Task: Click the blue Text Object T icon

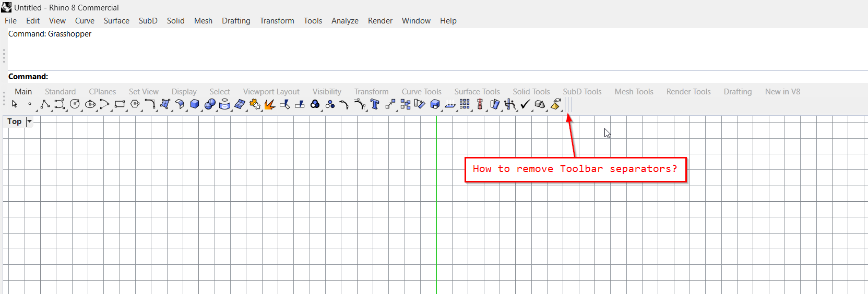Action: [375, 104]
